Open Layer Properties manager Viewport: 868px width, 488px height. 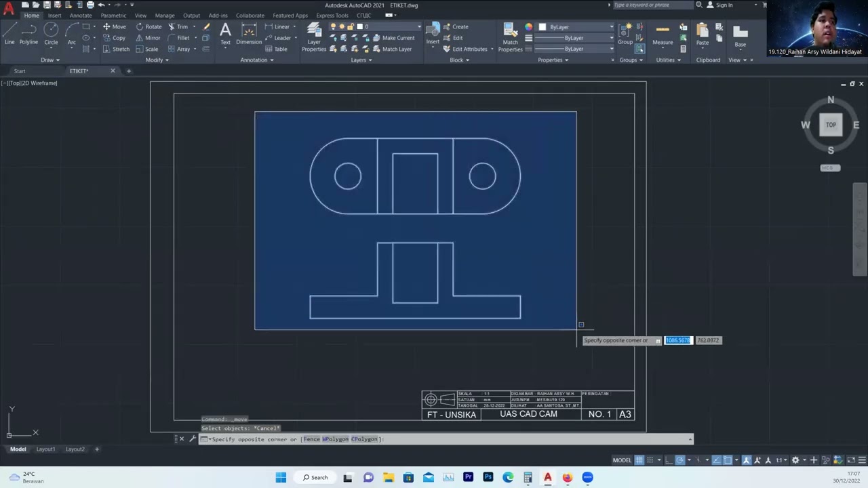[313, 37]
